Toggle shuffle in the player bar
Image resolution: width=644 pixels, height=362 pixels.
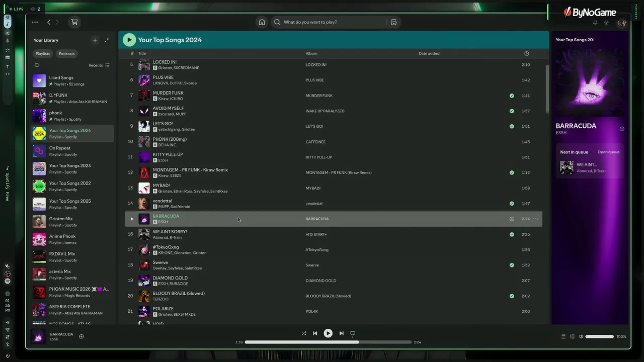point(304,333)
